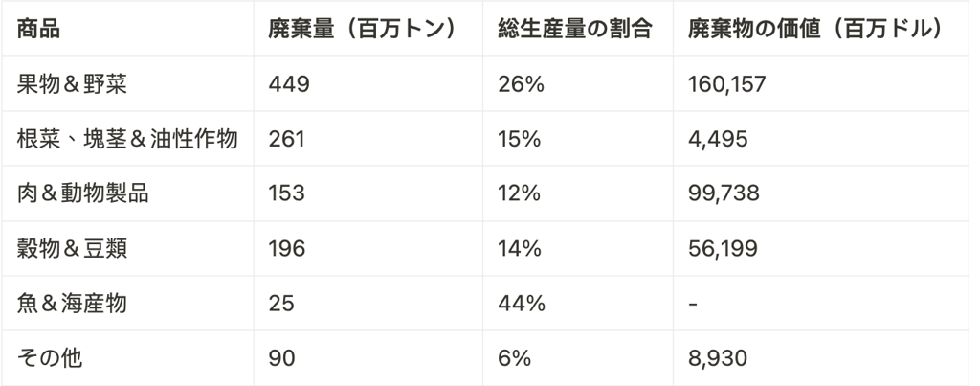Select the 廃棄量（百万トン） column header
The height and width of the screenshot is (386, 980).
point(364,29)
